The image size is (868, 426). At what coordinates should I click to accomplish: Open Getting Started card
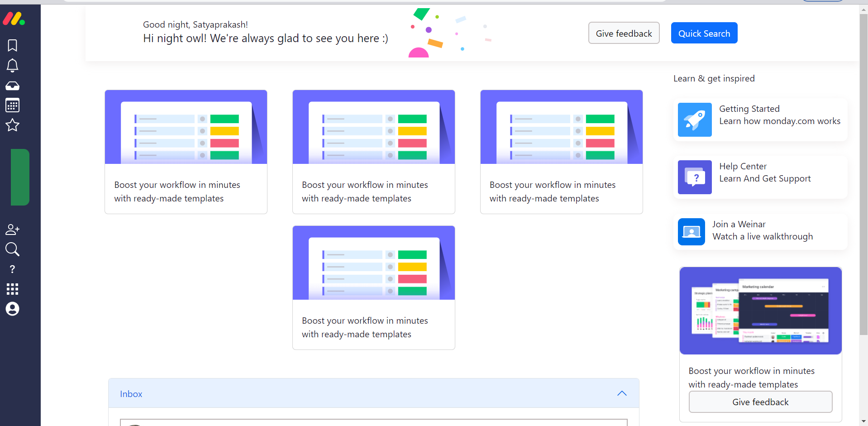coord(760,120)
